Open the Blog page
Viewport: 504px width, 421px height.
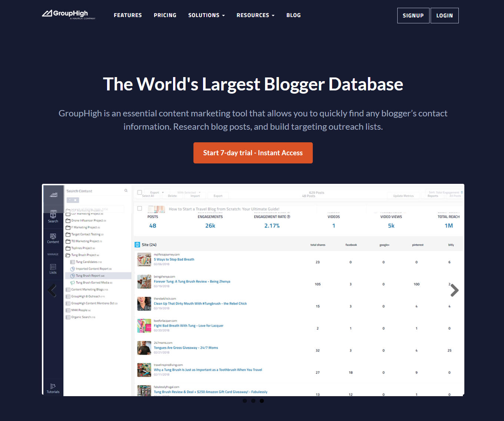click(x=294, y=15)
